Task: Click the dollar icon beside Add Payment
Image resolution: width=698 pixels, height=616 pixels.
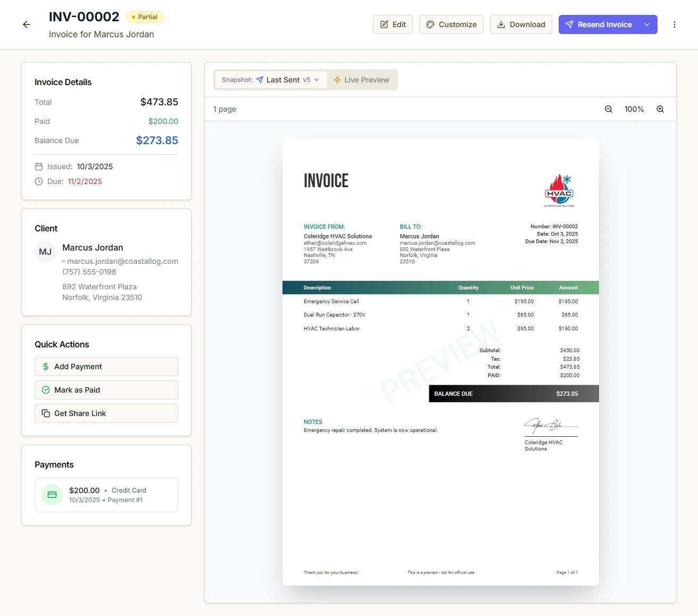Action: click(x=45, y=367)
